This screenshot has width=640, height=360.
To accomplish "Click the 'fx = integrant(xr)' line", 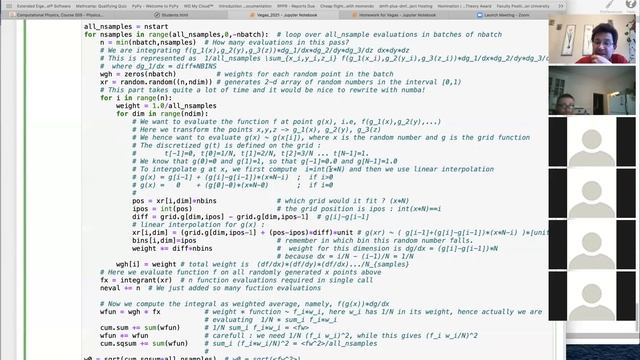I will click(x=236, y=280).
